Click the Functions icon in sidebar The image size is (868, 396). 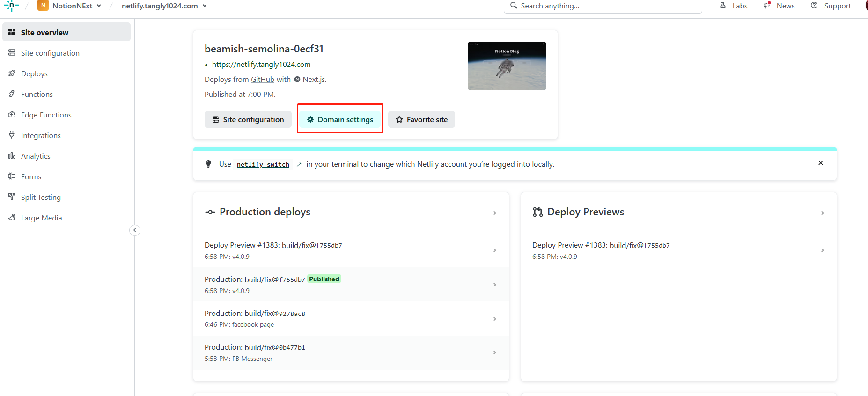point(12,94)
